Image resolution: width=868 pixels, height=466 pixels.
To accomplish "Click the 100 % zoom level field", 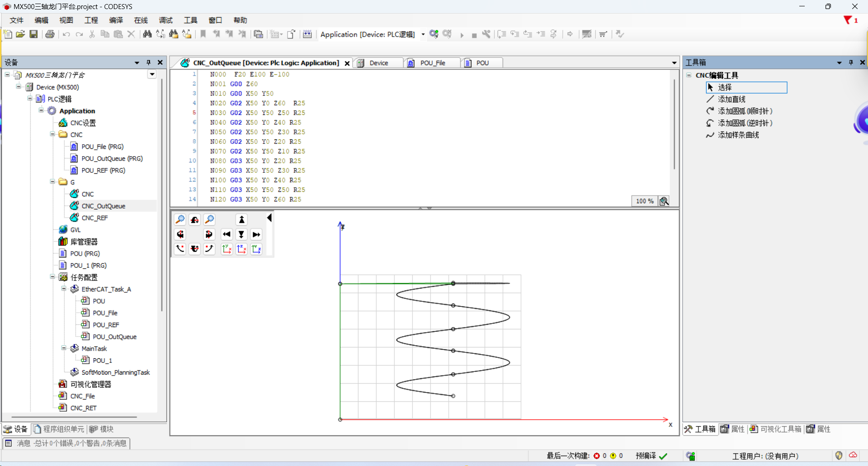I will coord(644,201).
